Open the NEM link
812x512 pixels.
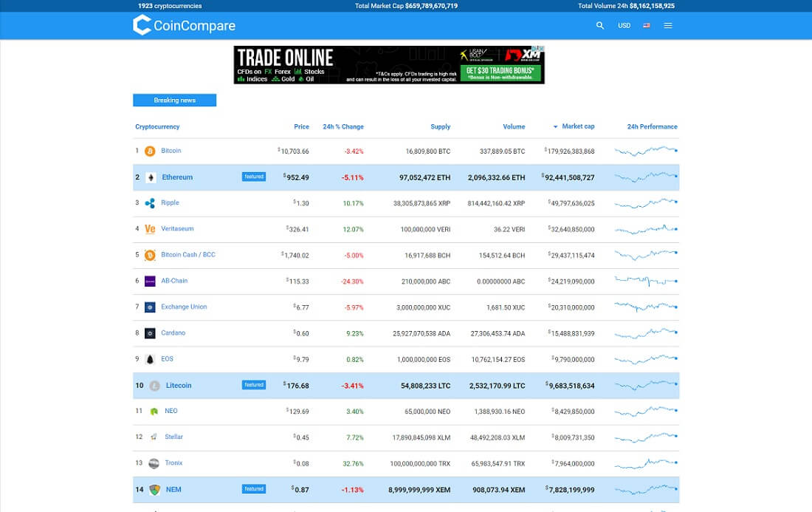pos(173,490)
